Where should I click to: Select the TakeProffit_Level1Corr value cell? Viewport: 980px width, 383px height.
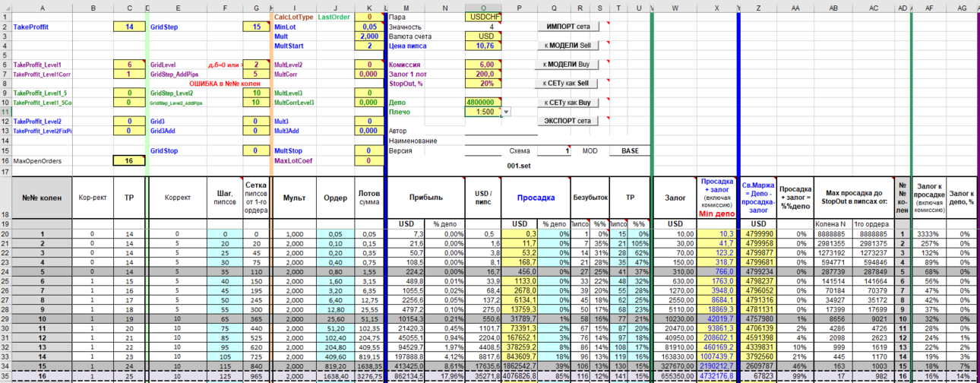point(129,74)
